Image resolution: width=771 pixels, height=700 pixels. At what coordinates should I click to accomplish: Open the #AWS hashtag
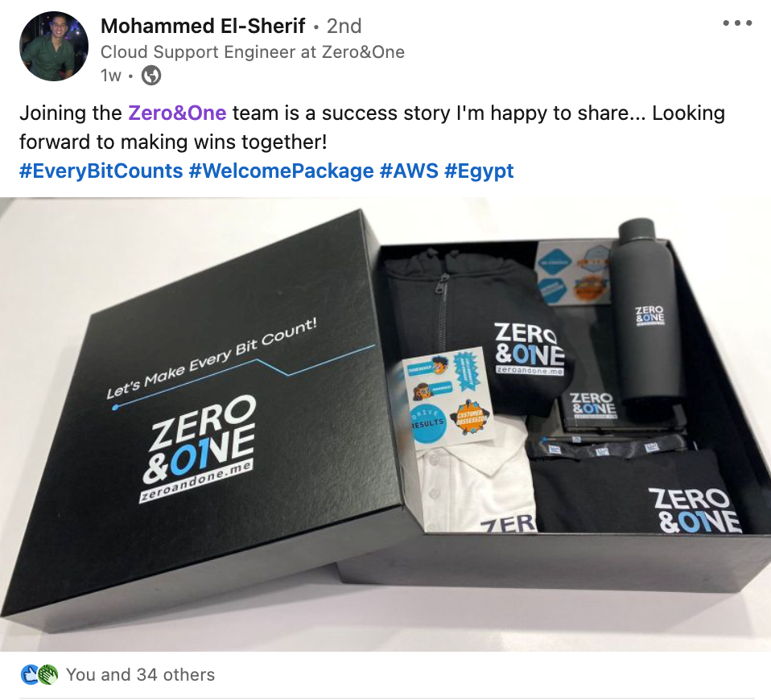(409, 171)
